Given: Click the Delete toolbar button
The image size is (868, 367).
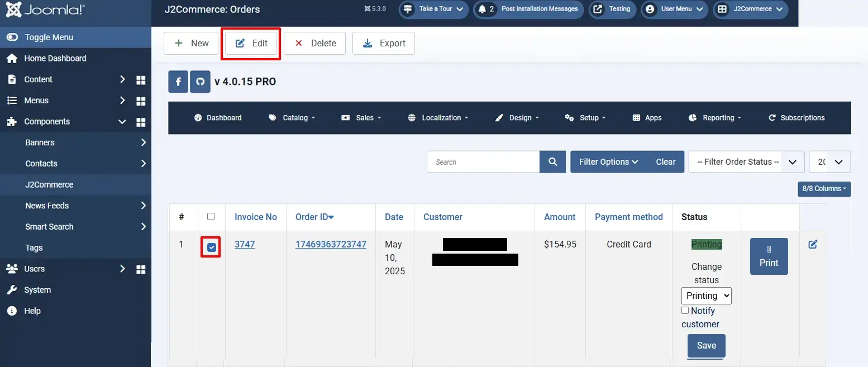Looking at the screenshot, I should tap(315, 43).
